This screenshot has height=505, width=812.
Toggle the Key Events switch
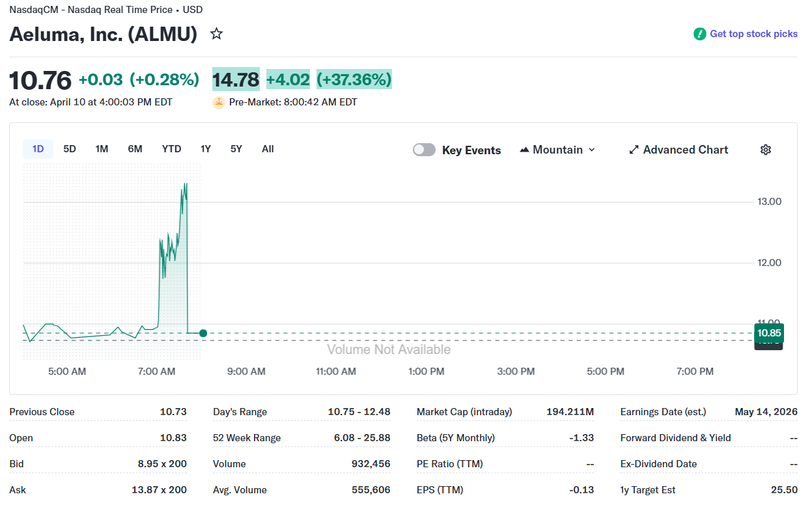424,150
